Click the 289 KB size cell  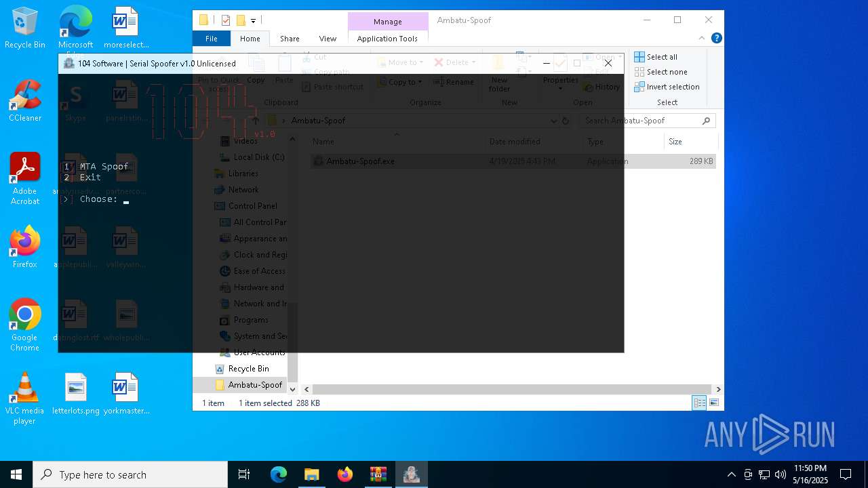pyautogui.click(x=701, y=161)
